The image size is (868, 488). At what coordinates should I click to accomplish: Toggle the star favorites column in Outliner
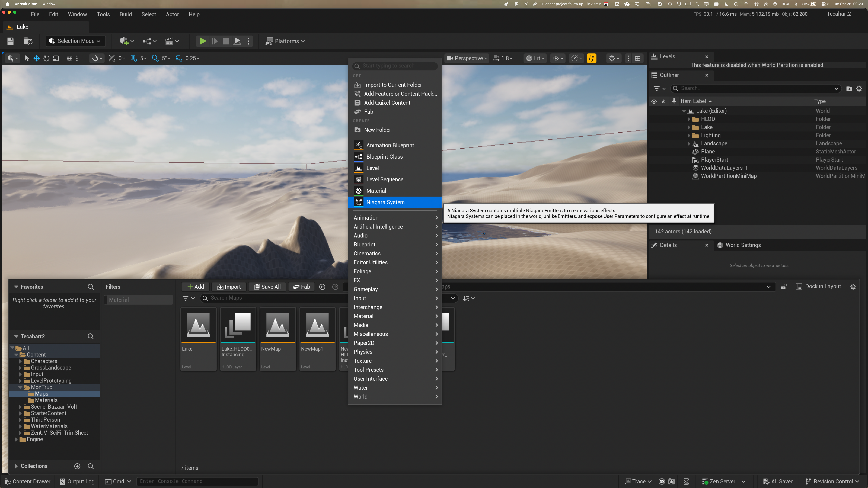(x=663, y=101)
